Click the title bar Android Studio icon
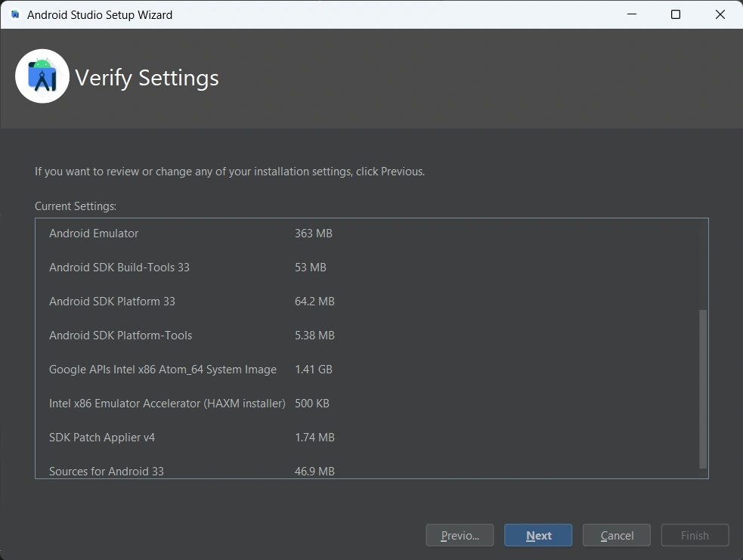The height and width of the screenshot is (560, 743). (14, 14)
